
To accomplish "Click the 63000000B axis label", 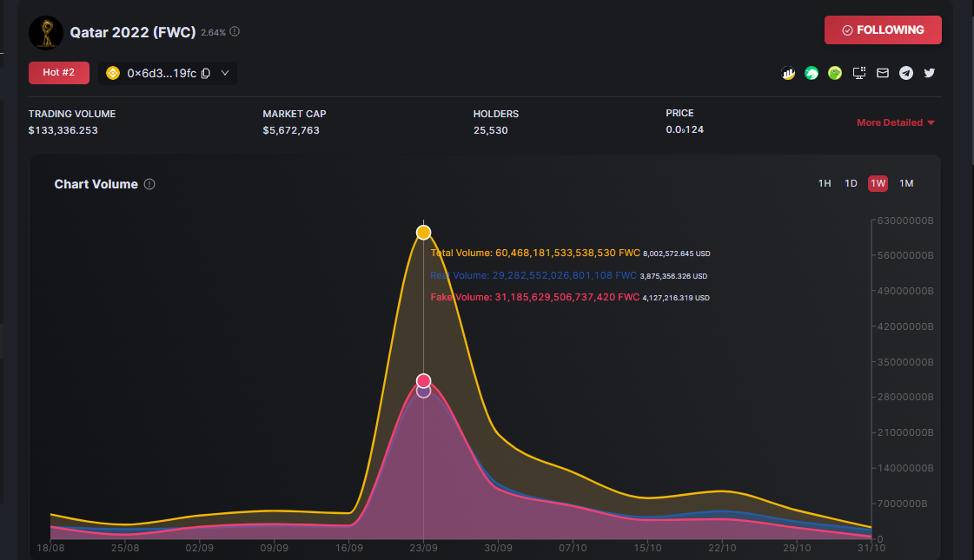I will pyautogui.click(x=905, y=221).
